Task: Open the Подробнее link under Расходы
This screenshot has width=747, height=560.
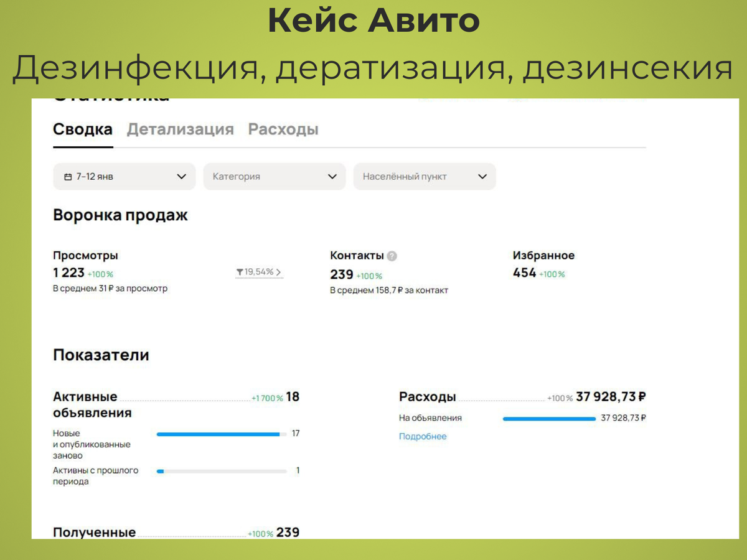Action: coord(423,436)
